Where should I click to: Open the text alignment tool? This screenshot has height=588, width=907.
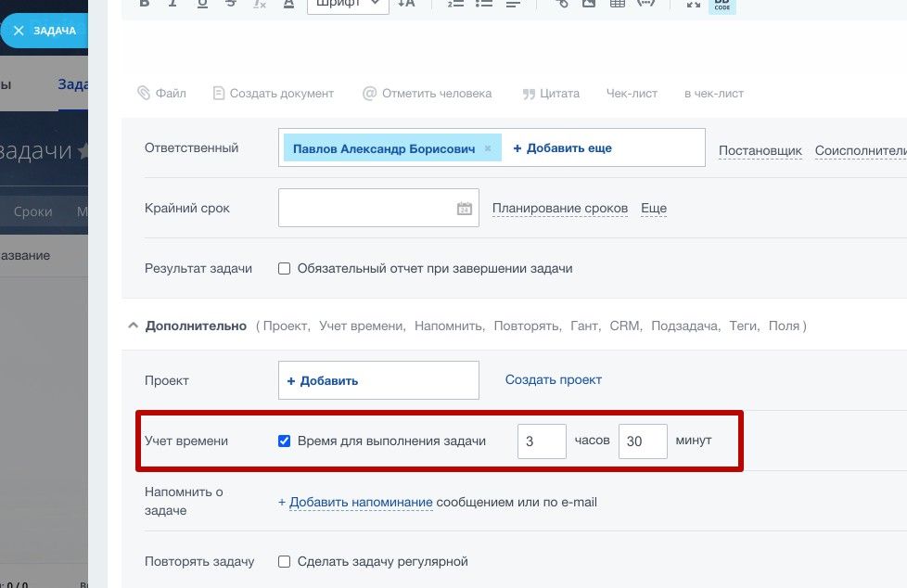(x=513, y=4)
